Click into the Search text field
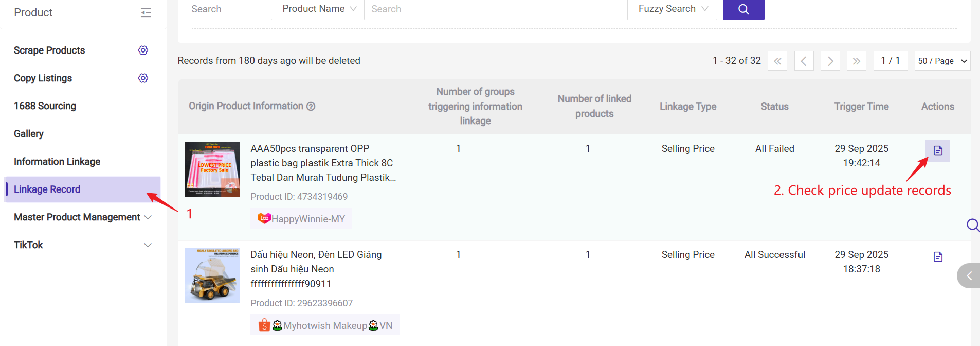980x346 pixels. pyautogui.click(x=495, y=9)
